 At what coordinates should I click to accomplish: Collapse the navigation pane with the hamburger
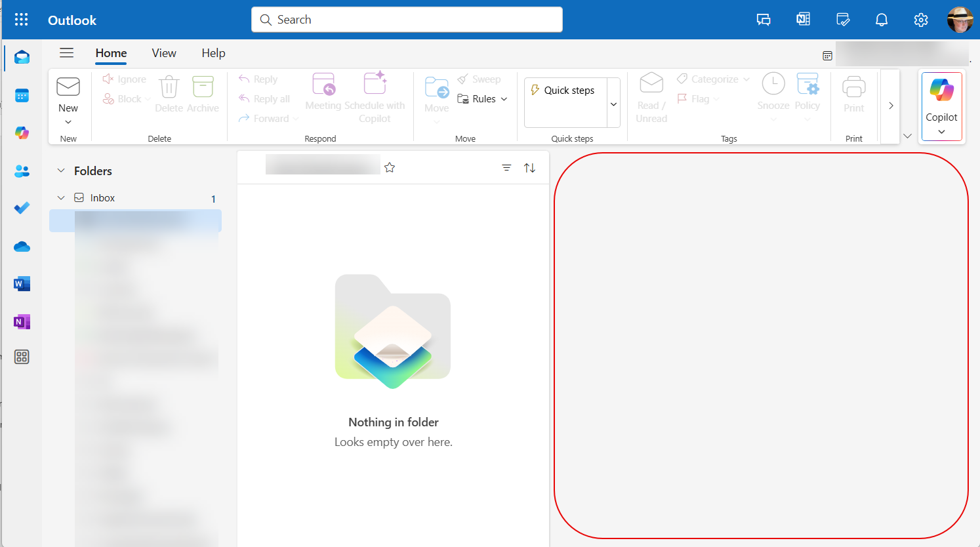tap(66, 52)
